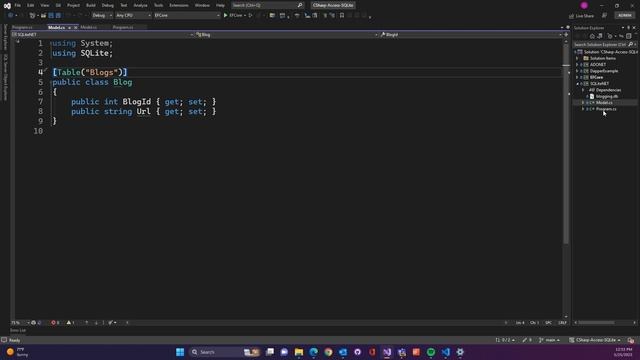This screenshot has height=360, width=640.
Task: Click the bookmark toolbar icon
Action: point(342,16)
